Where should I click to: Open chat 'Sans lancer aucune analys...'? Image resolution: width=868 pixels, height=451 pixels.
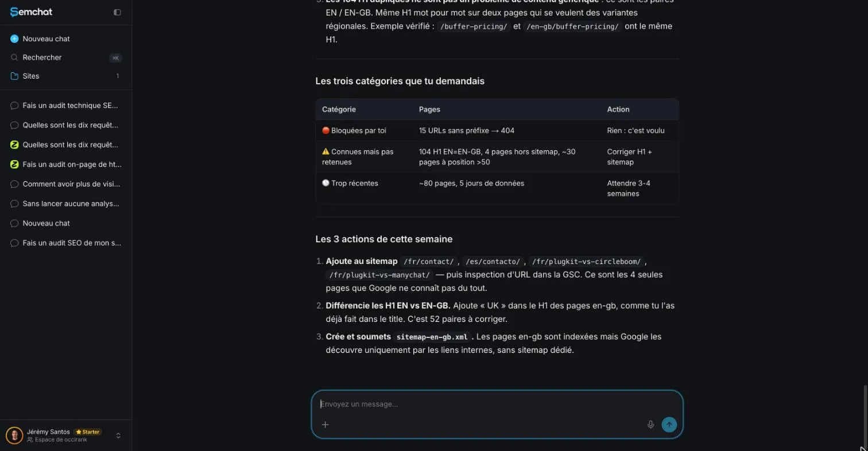tap(66, 204)
